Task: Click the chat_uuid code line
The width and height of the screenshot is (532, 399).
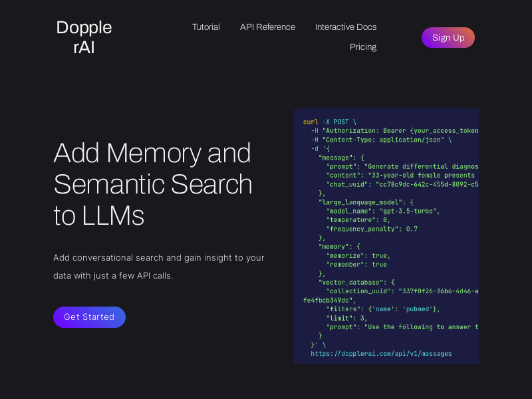Action: [402, 184]
